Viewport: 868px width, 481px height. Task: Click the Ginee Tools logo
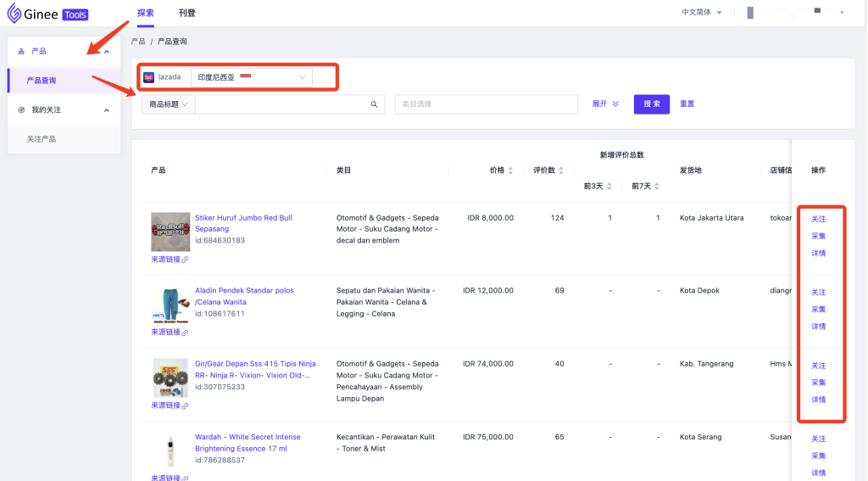tap(47, 14)
